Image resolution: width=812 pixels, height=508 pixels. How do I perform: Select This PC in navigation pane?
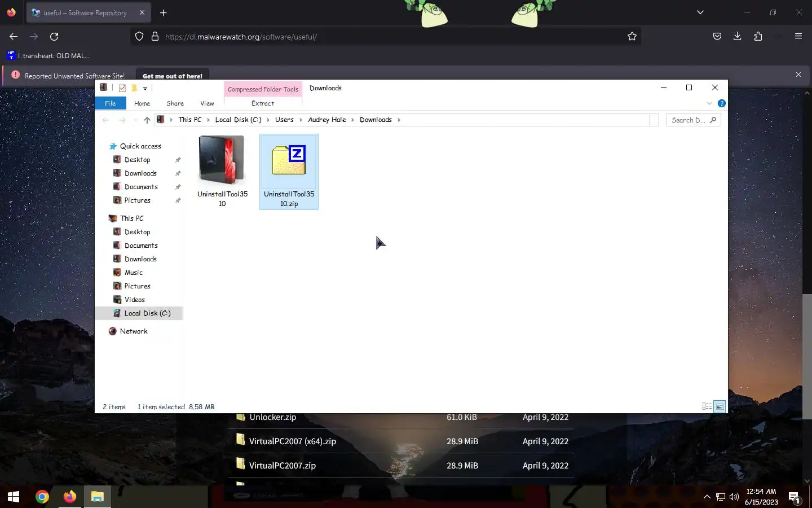tap(132, 218)
